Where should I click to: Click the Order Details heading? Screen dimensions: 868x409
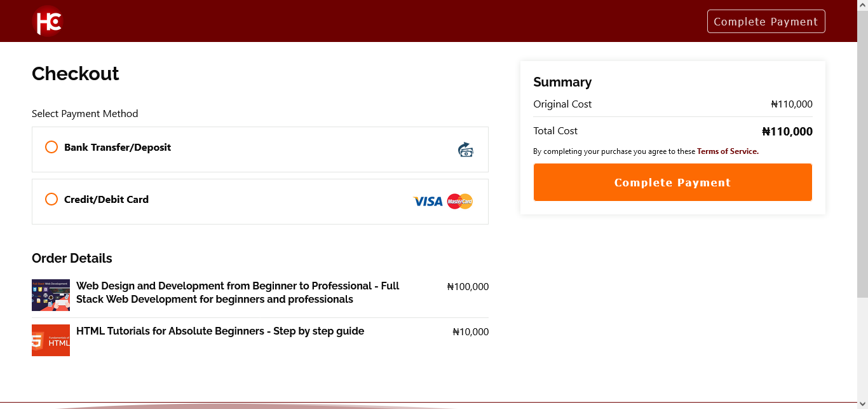tap(72, 258)
